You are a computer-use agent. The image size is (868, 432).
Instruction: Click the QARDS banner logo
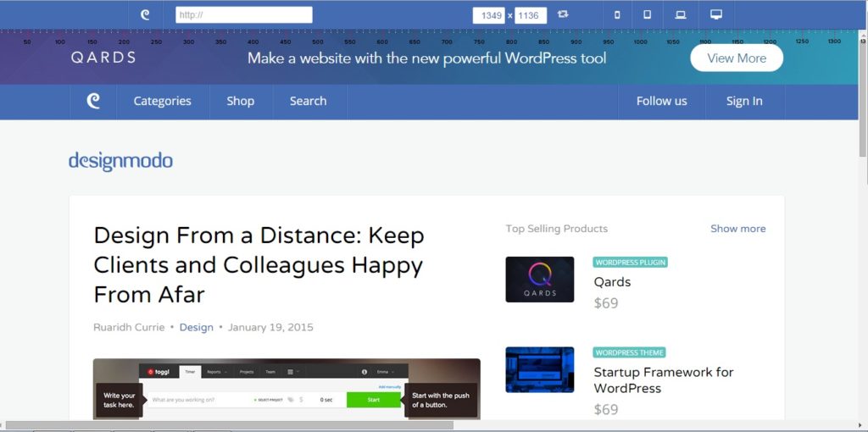(103, 58)
